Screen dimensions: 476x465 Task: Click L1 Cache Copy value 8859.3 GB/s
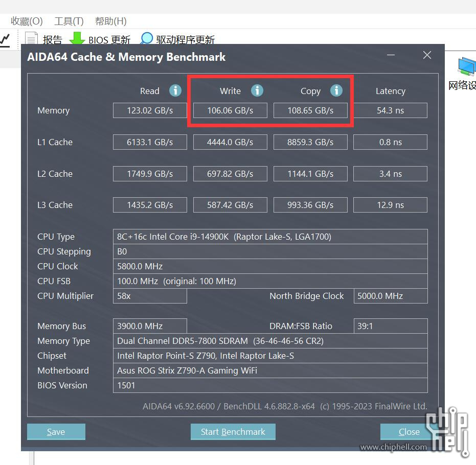tap(310, 142)
